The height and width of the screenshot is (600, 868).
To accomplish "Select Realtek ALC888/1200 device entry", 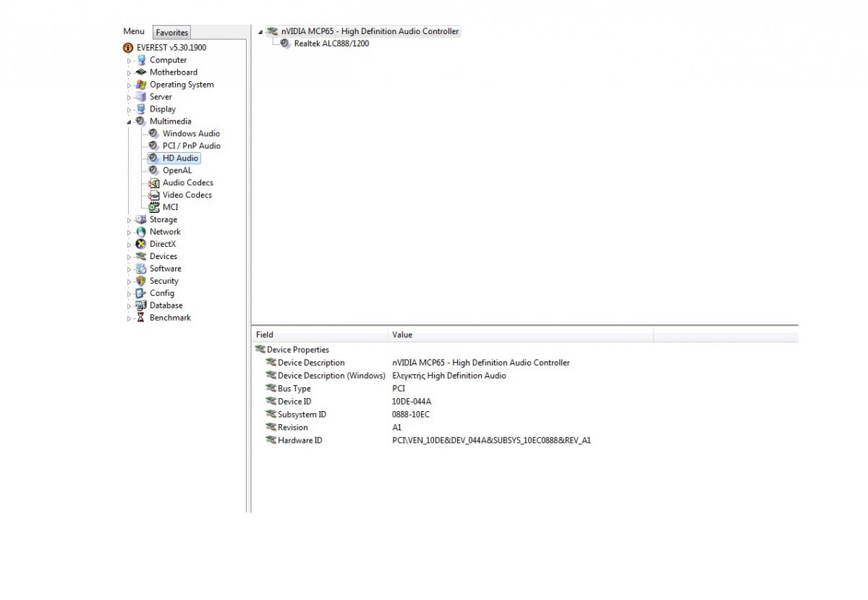I will pos(331,44).
